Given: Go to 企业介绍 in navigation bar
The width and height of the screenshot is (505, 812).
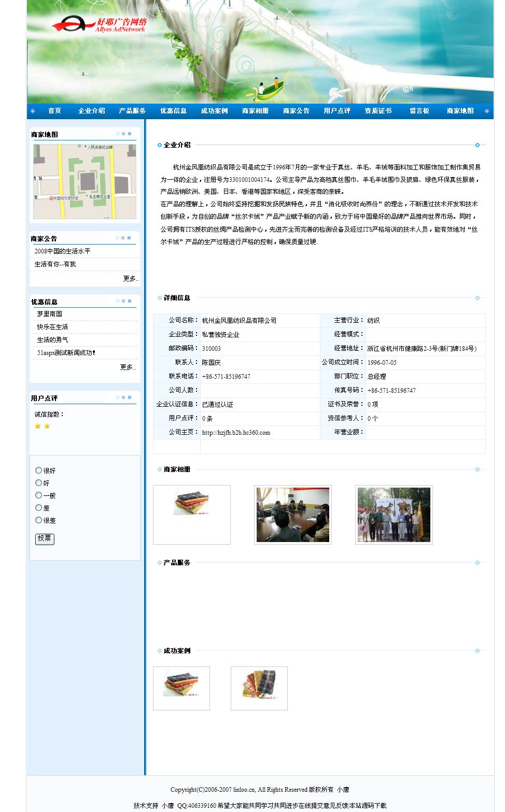Looking at the screenshot, I should pyautogui.click(x=92, y=111).
